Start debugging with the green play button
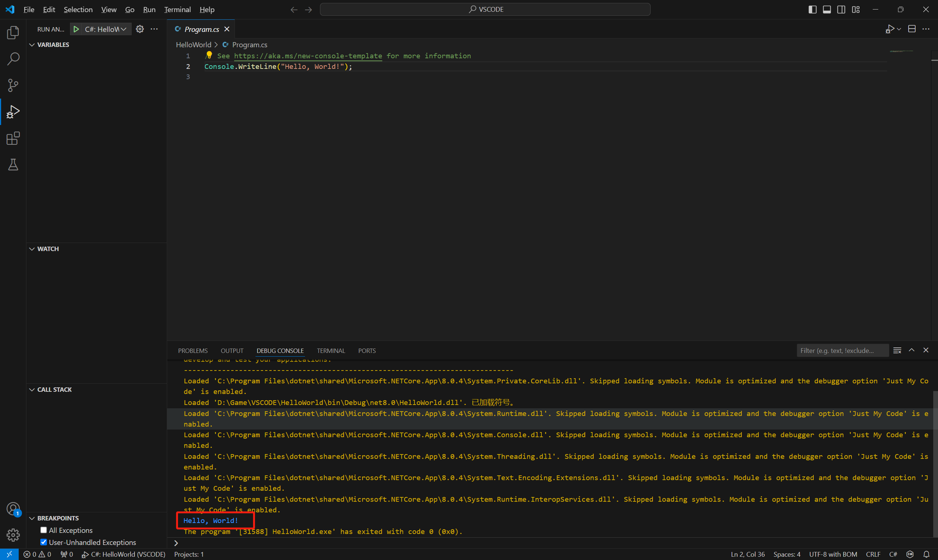 pos(76,29)
